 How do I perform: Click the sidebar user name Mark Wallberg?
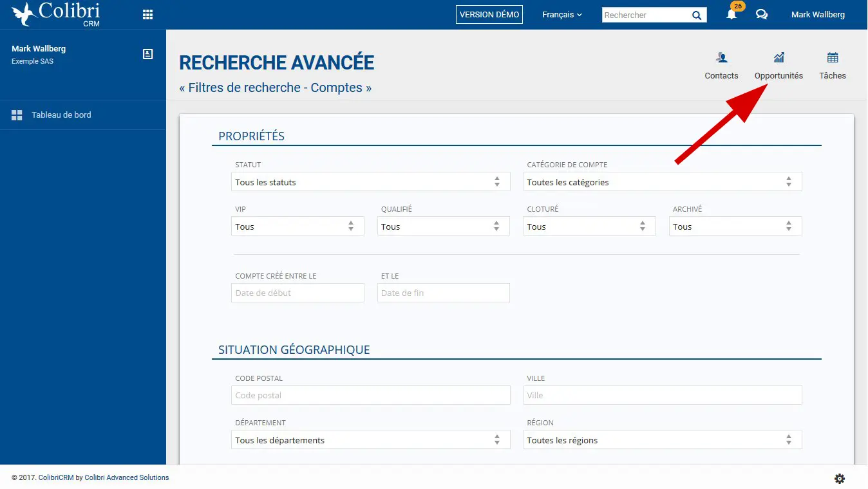(39, 49)
